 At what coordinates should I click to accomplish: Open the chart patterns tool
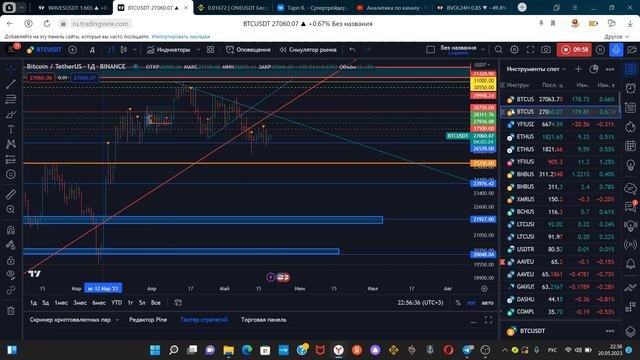click(11, 144)
